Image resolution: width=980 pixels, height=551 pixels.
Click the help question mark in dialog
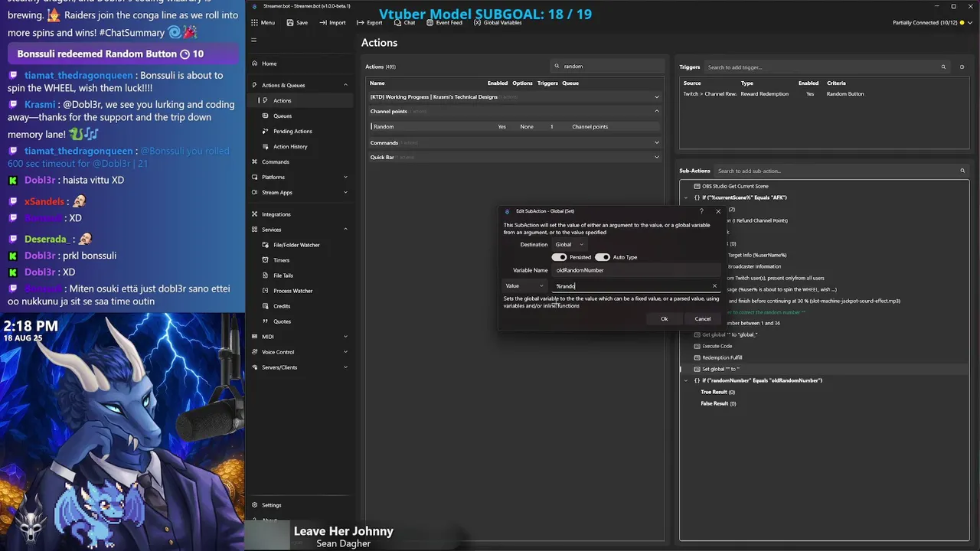pyautogui.click(x=701, y=211)
